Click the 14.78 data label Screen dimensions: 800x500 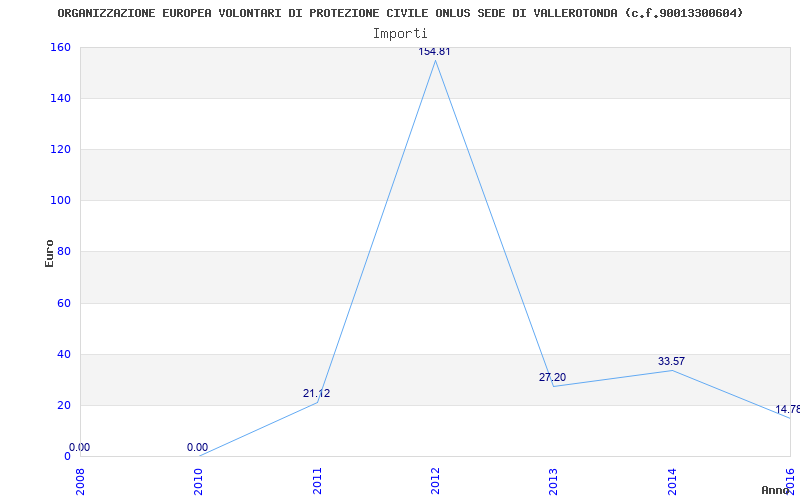[787, 409]
